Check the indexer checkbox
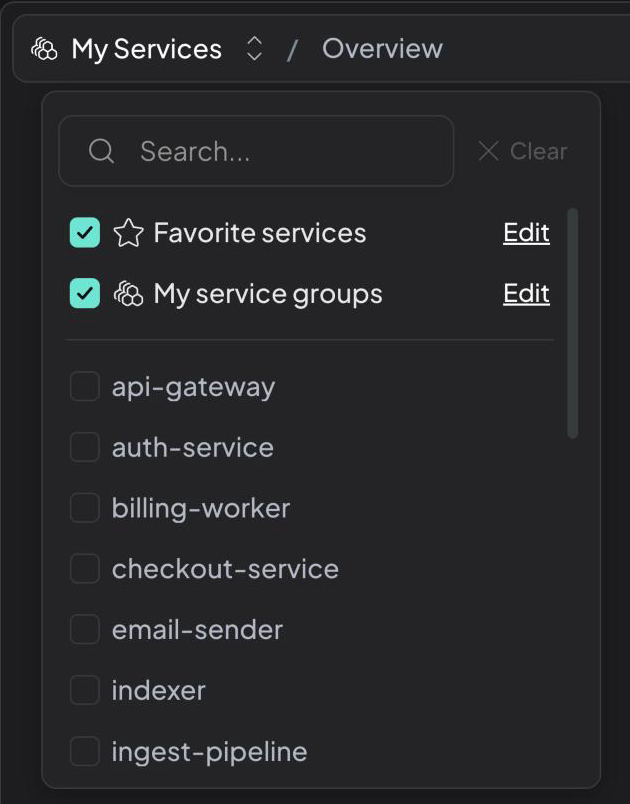 click(85, 690)
